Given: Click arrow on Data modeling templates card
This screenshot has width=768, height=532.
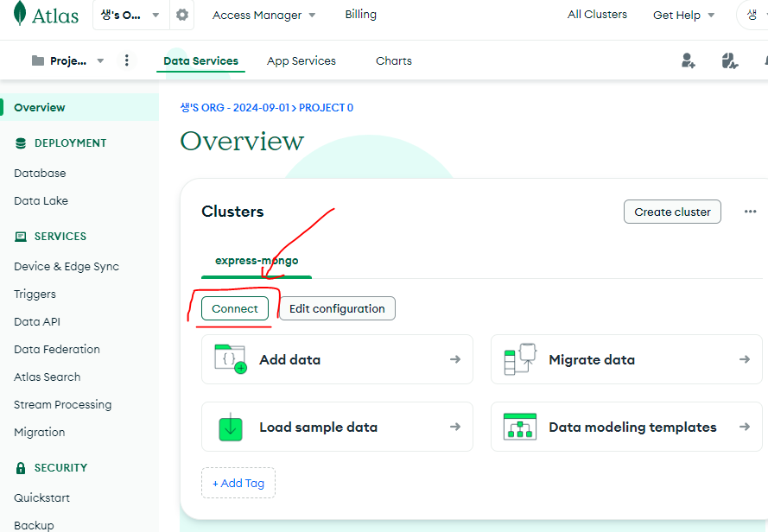Looking at the screenshot, I should 745,427.
